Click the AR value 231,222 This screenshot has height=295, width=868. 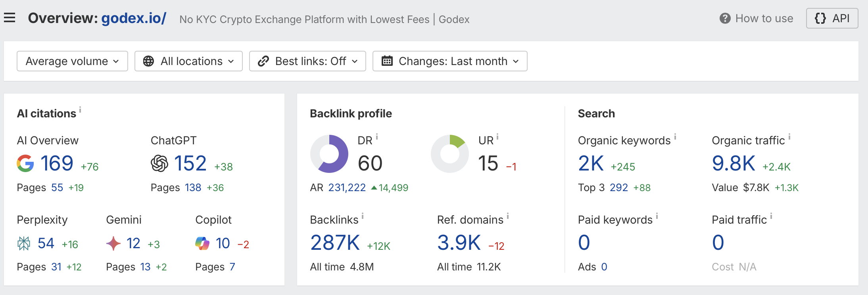pos(347,188)
